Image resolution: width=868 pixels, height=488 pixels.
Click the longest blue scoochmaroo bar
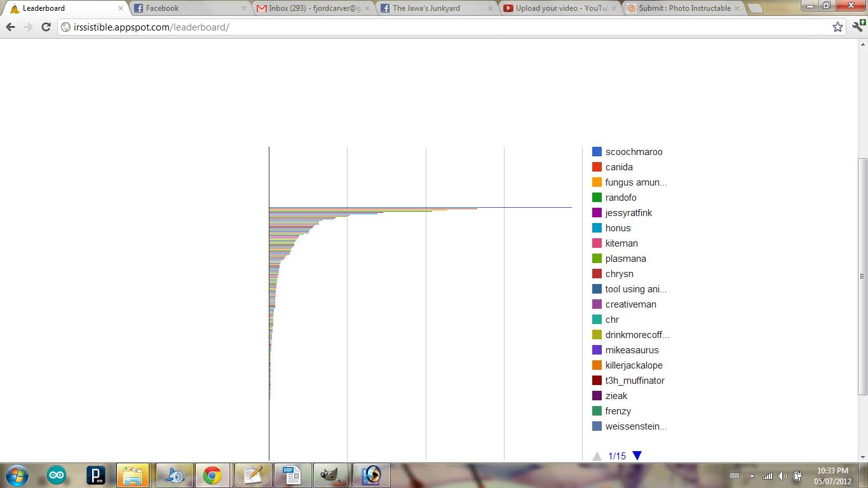click(420, 207)
